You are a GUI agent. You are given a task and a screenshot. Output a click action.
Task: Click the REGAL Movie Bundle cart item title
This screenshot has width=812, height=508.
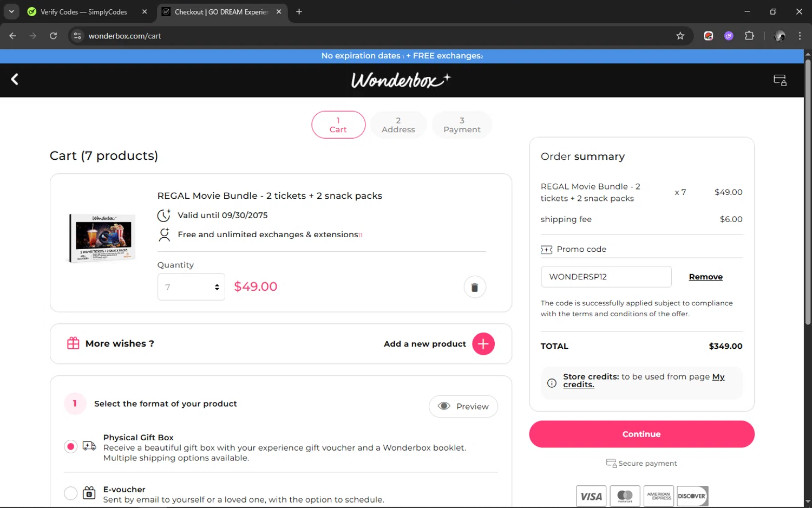[270, 196]
